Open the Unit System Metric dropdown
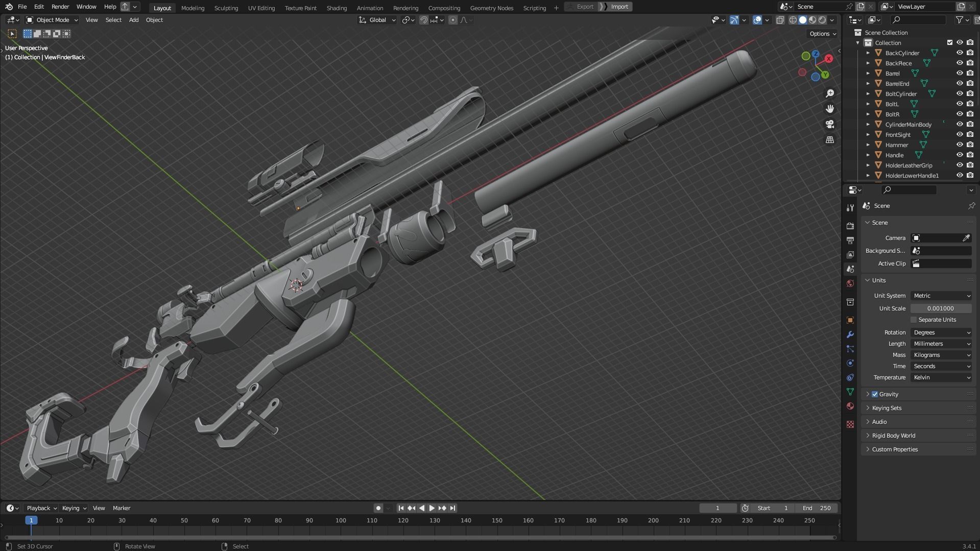The width and height of the screenshot is (980, 551). click(x=941, y=296)
